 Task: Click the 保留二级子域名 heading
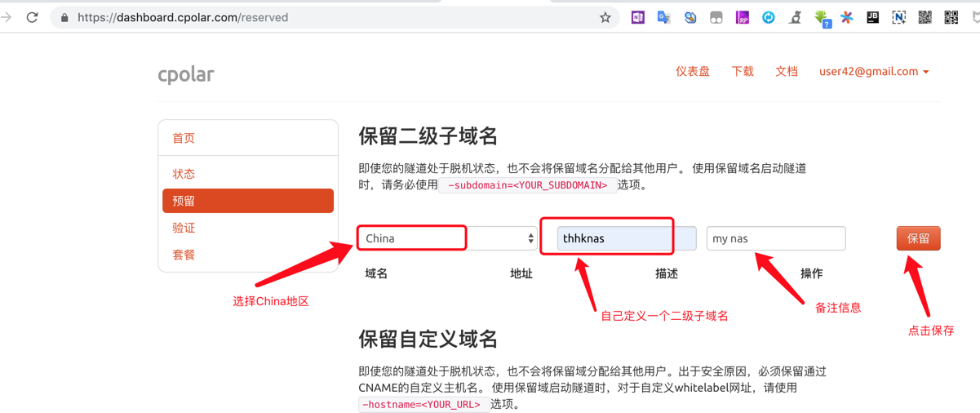tap(428, 135)
